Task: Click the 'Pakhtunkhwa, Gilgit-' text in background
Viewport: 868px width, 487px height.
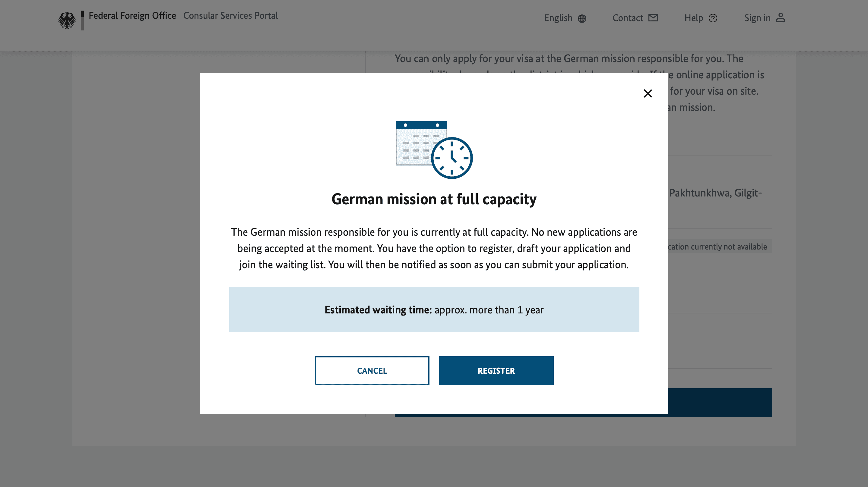Action: tap(715, 193)
